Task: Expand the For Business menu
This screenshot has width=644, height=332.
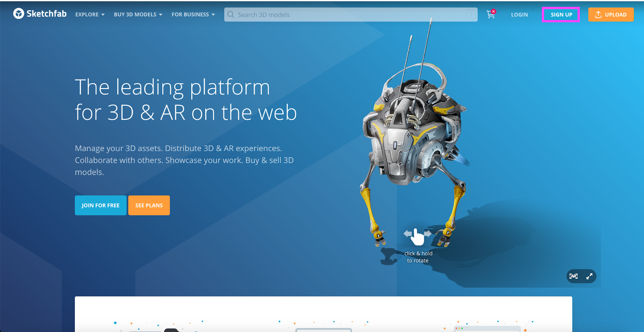Action: pyautogui.click(x=193, y=15)
